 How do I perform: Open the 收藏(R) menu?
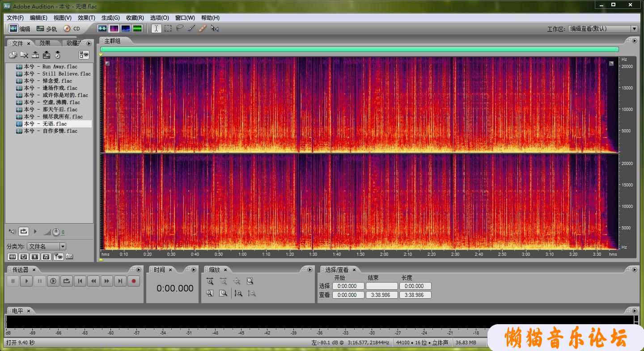click(135, 18)
